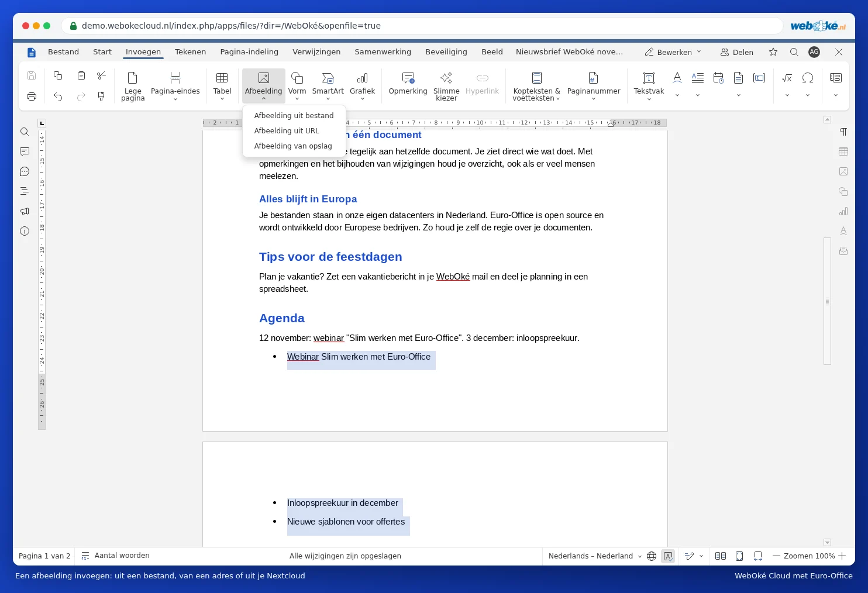Open Pagina-eindes dropdown
The height and width of the screenshot is (593, 868).
click(x=175, y=86)
